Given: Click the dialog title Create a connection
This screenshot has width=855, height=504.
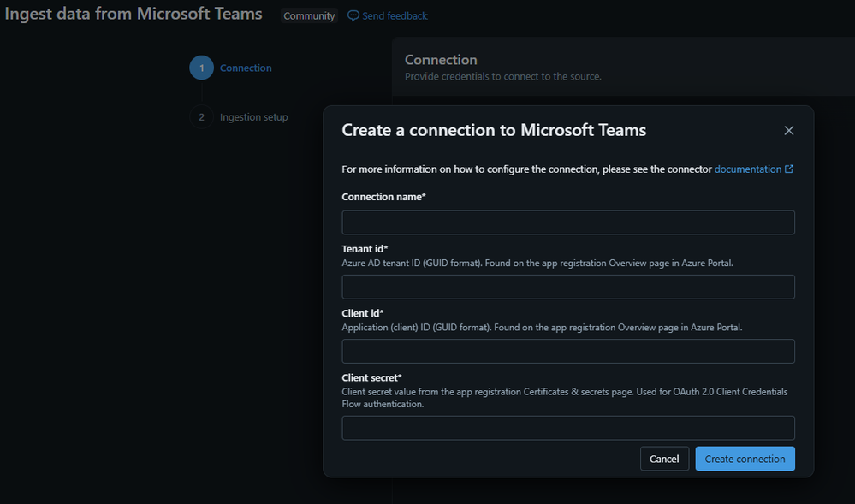Looking at the screenshot, I should [494, 130].
